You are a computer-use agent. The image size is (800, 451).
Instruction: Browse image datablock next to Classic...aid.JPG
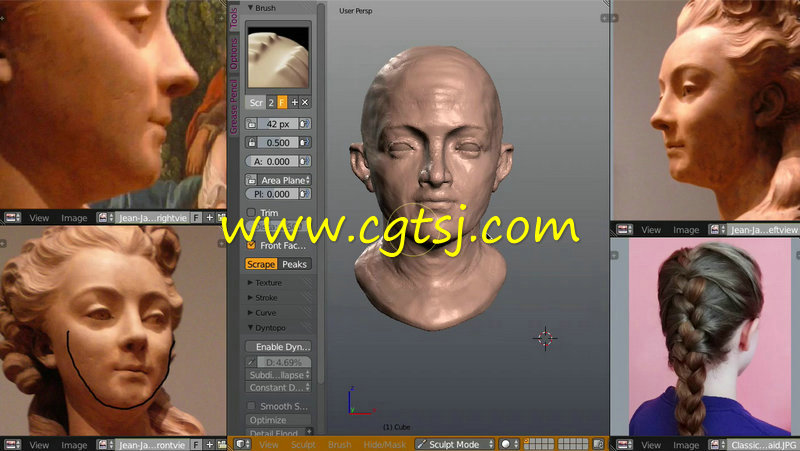(717, 445)
